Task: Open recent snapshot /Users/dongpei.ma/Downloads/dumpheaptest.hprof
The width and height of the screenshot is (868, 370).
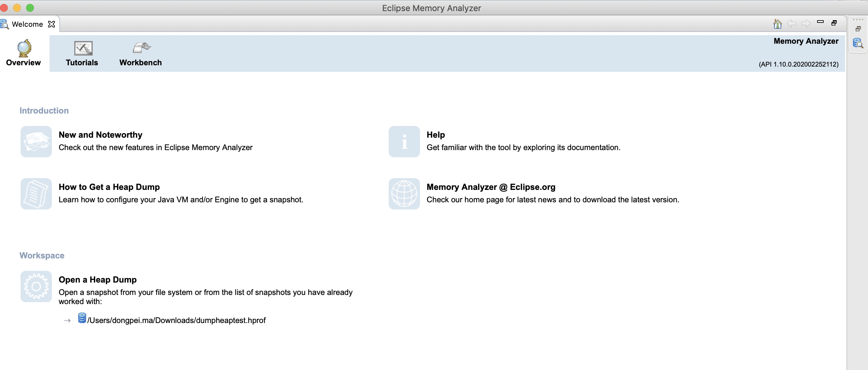Action: [176, 320]
